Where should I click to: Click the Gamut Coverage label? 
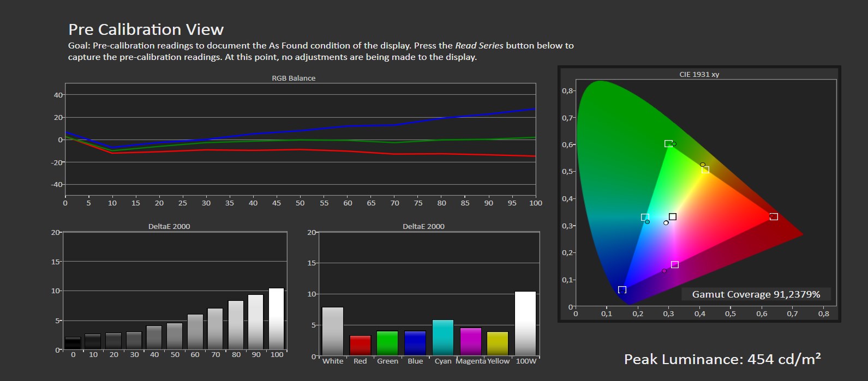pos(756,294)
